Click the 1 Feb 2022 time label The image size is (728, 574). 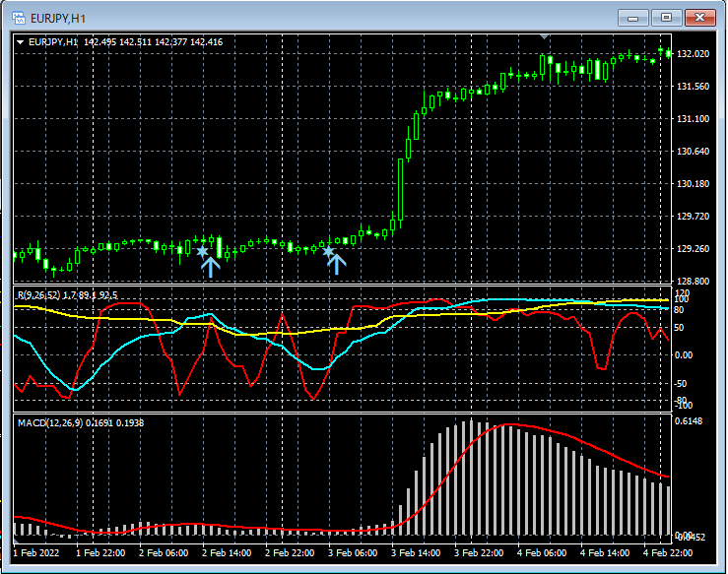click(x=36, y=553)
